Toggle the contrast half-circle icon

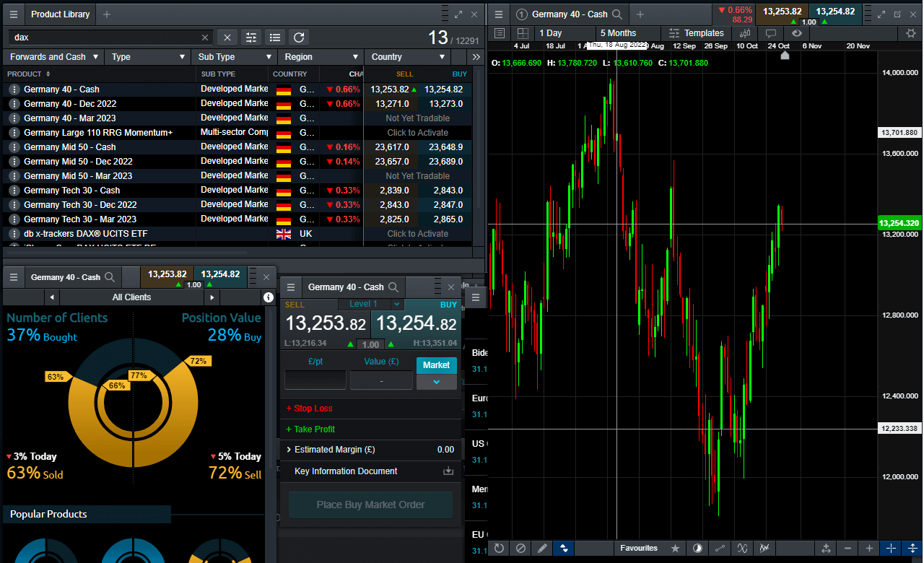697,548
